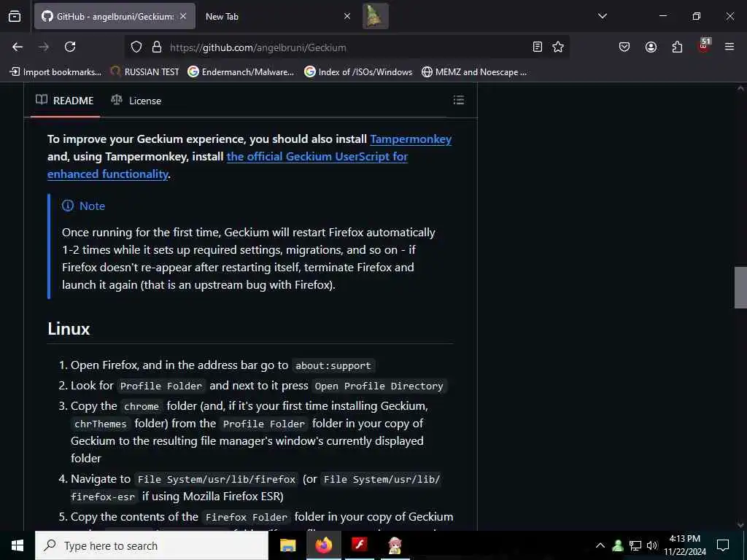Switch to the License tab
The width and height of the screenshot is (747, 560).
(136, 101)
